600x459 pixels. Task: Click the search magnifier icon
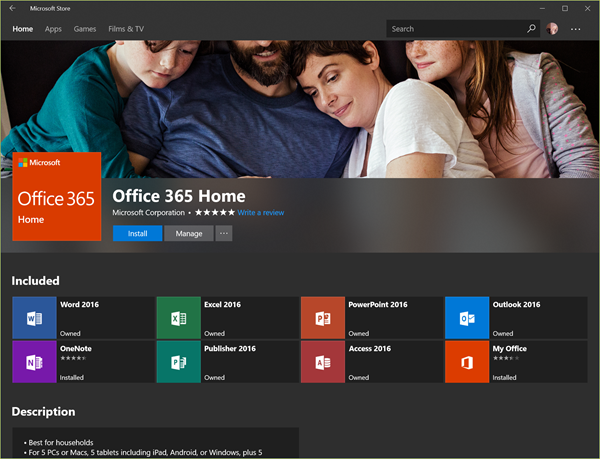click(532, 29)
